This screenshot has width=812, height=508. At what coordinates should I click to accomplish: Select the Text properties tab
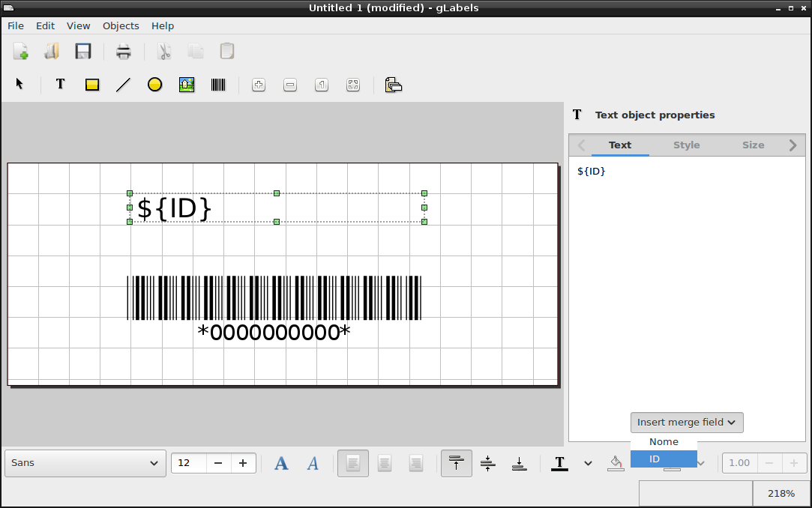[x=620, y=145]
